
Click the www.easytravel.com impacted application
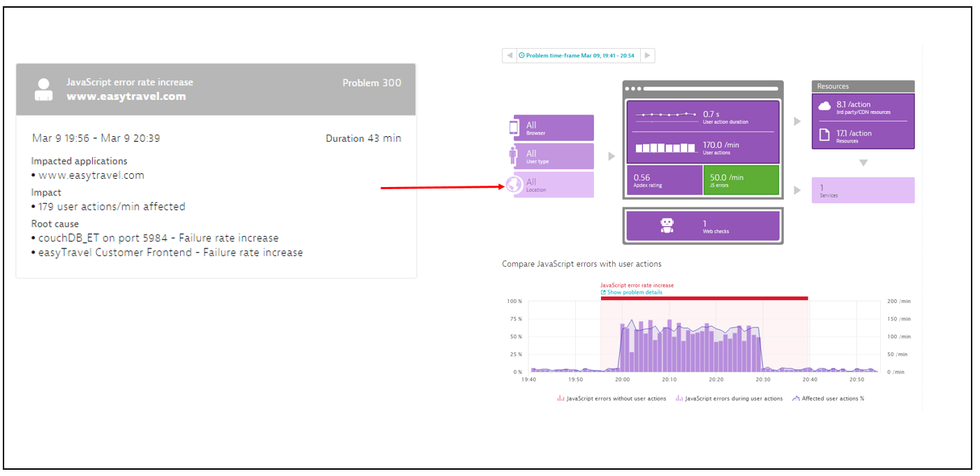89,175
